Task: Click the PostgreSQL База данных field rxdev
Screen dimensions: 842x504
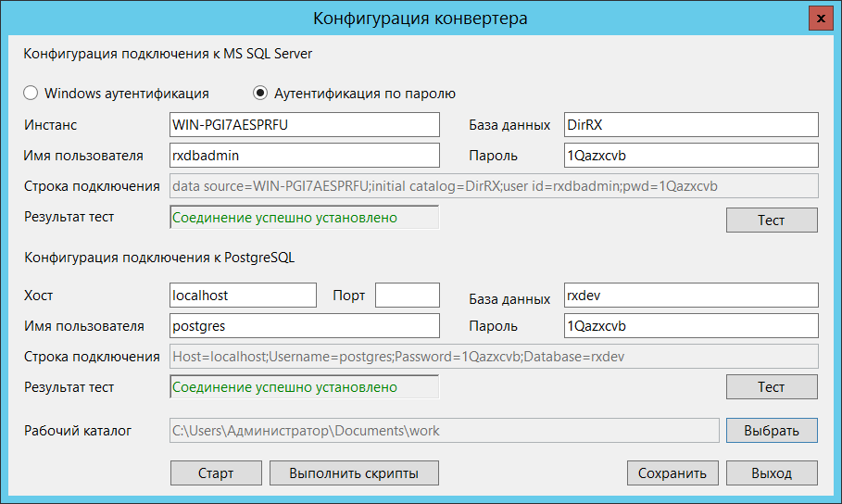Action: [691, 295]
